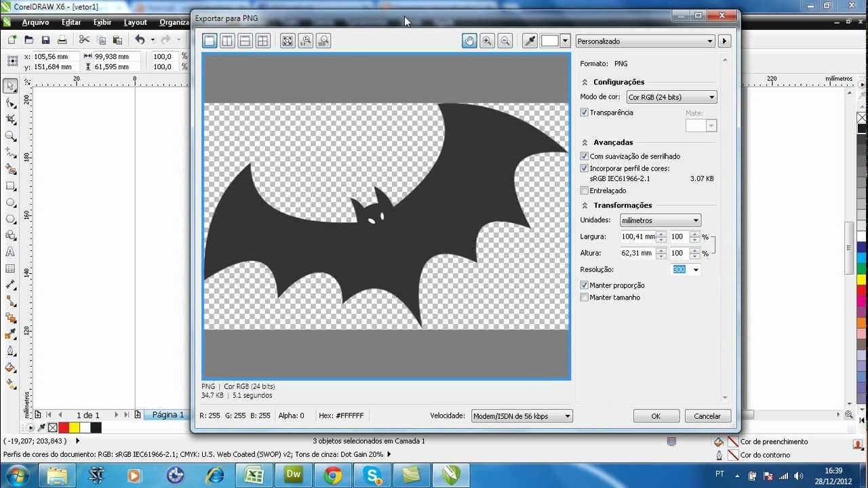This screenshot has width=868, height=488.
Task: Open the Arquivo menu
Action: (35, 22)
